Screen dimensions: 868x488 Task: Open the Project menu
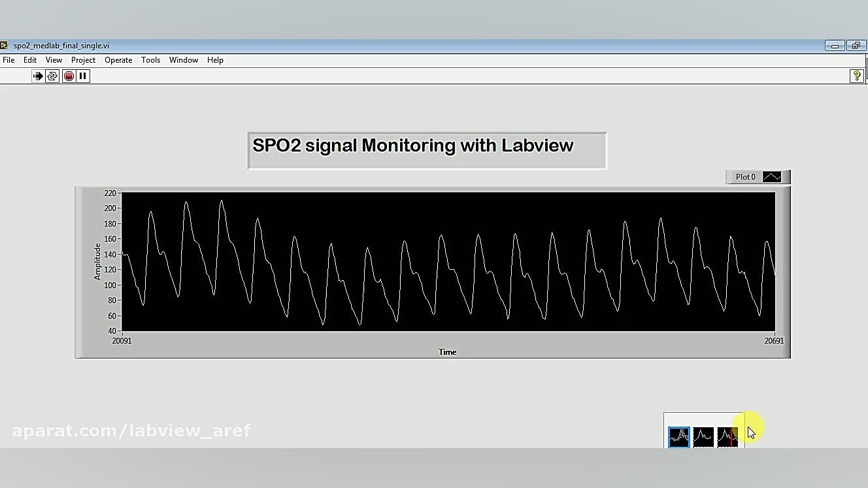coord(83,60)
